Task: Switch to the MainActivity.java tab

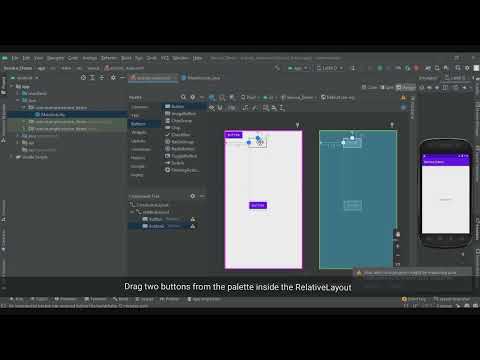Action: [201, 78]
